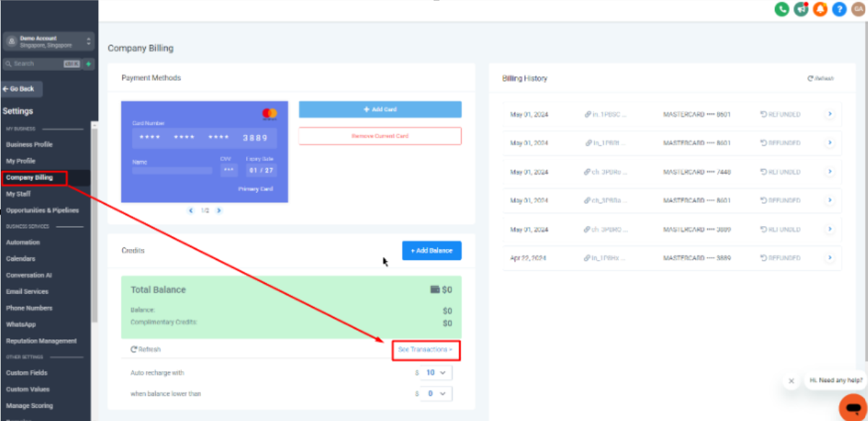Show next payment card with right arrow
This screenshot has height=421, width=868.
pyautogui.click(x=219, y=211)
